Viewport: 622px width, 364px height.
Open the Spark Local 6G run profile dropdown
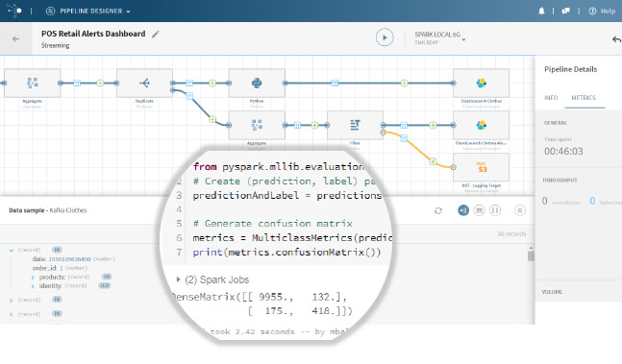tap(440, 38)
